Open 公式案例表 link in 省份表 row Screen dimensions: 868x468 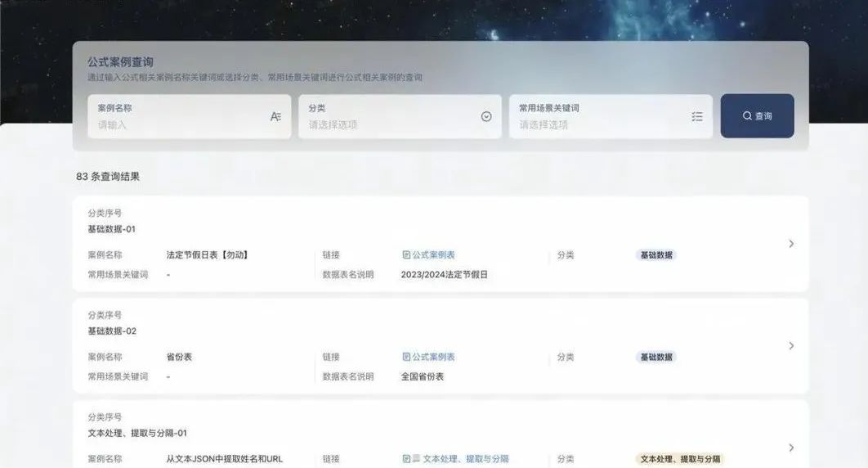pos(433,358)
